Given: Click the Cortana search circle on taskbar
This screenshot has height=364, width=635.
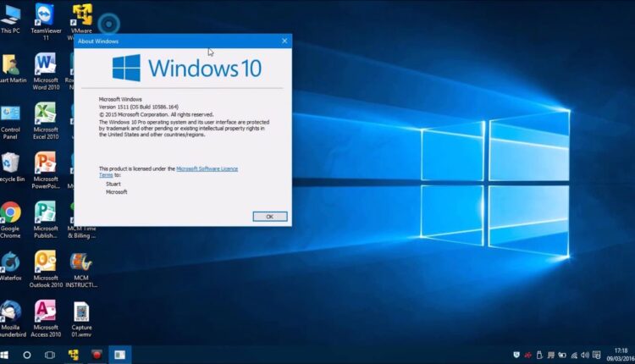Looking at the screenshot, I should click(27, 355).
